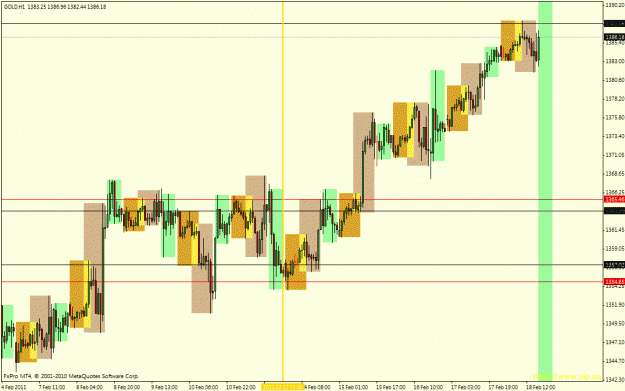Click the 15 Feb 01:00 date label
This screenshot has height=391, width=625.
pos(353,387)
